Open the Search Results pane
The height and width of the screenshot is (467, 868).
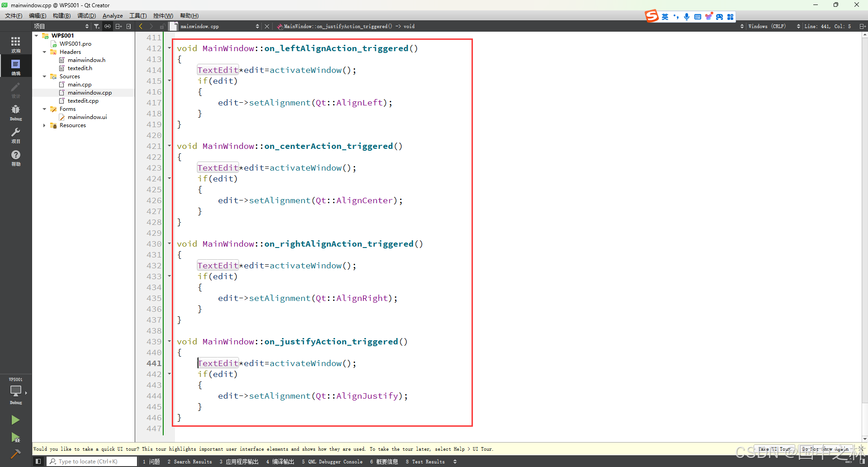189,462
